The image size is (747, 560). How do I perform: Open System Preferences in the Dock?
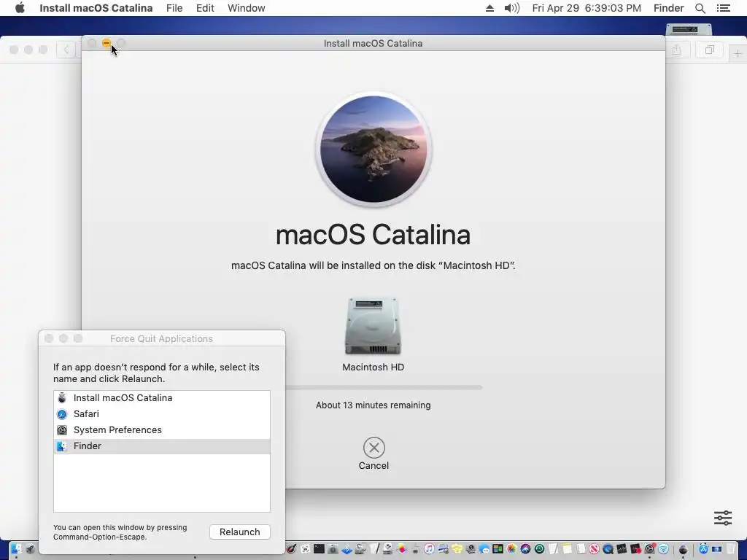pyautogui.click(x=650, y=549)
